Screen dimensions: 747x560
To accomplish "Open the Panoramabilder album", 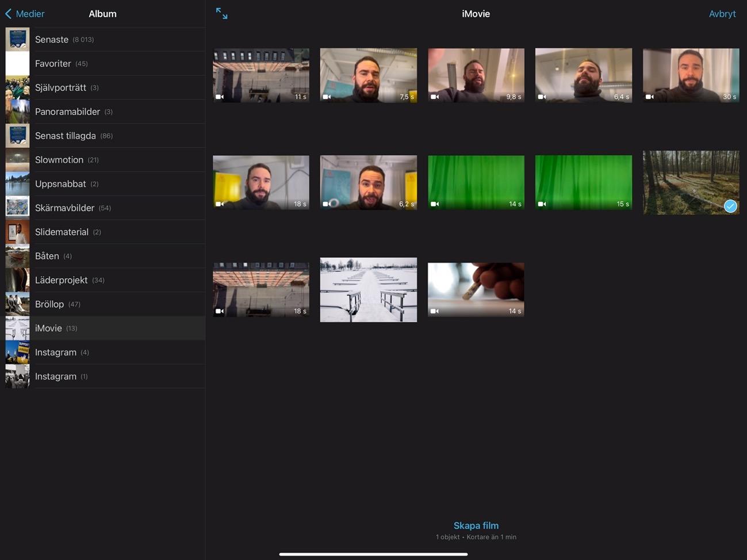I will pos(102,112).
